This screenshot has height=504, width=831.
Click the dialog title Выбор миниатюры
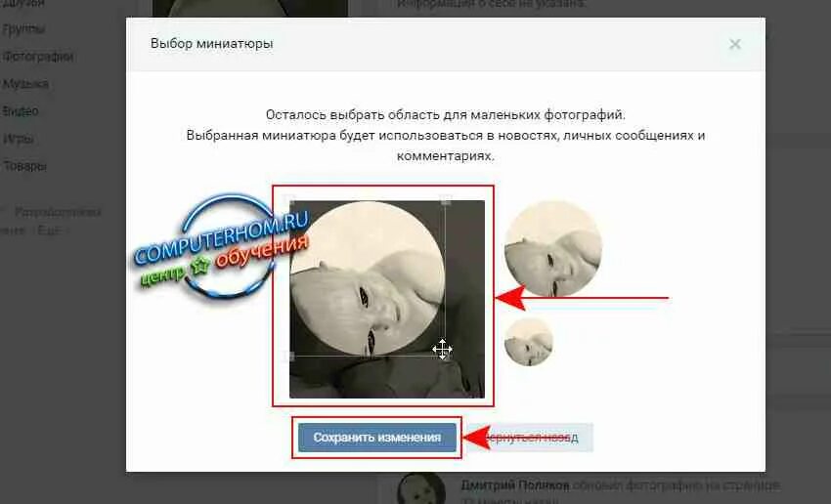tap(212, 43)
